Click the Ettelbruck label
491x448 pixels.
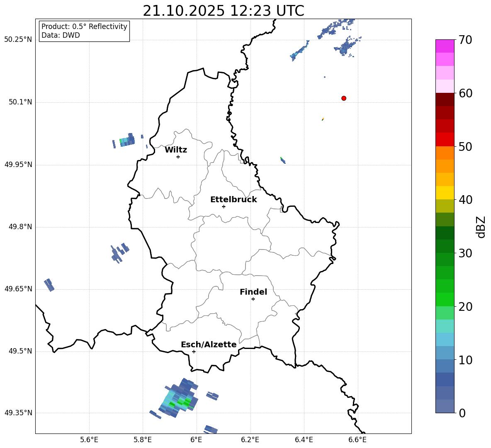[x=233, y=200]
